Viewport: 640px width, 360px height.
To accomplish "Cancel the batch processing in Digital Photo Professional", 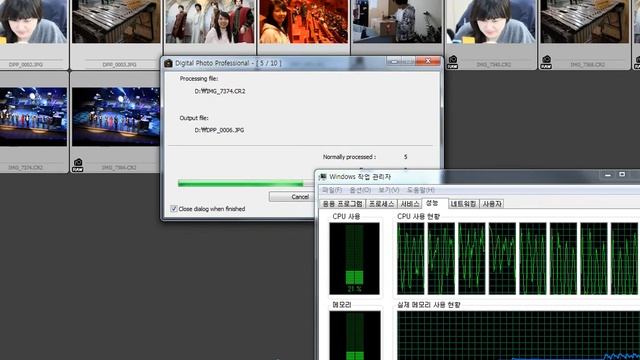I will 291,197.
